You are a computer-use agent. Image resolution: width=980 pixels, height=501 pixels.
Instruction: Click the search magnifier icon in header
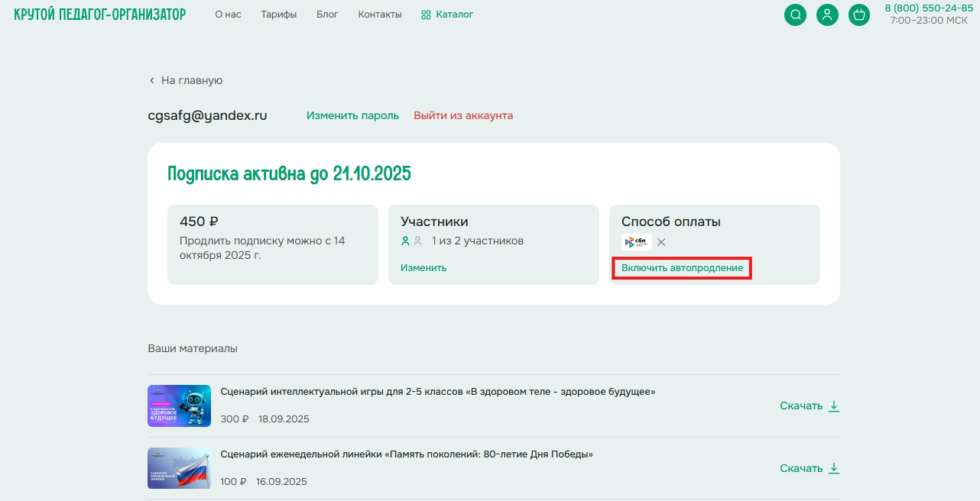click(795, 15)
